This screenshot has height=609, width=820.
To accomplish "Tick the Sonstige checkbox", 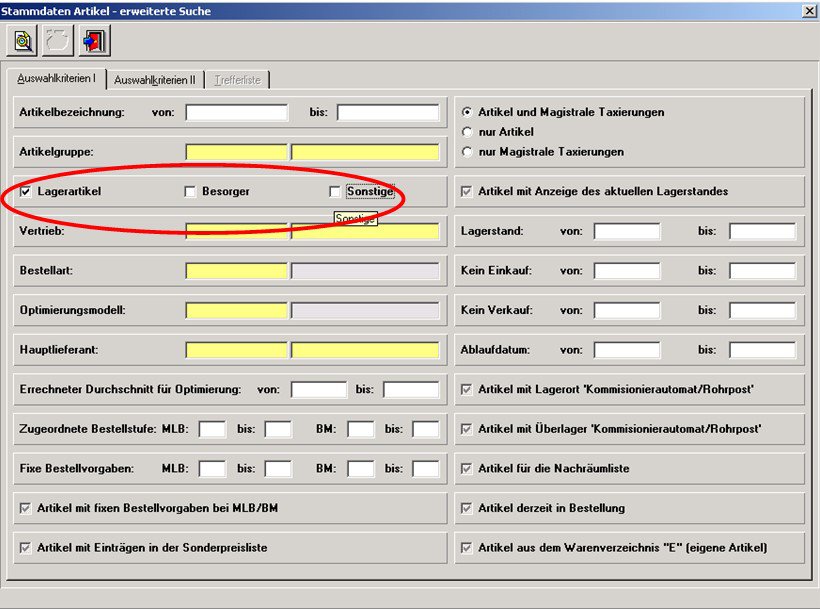I will click(335, 191).
